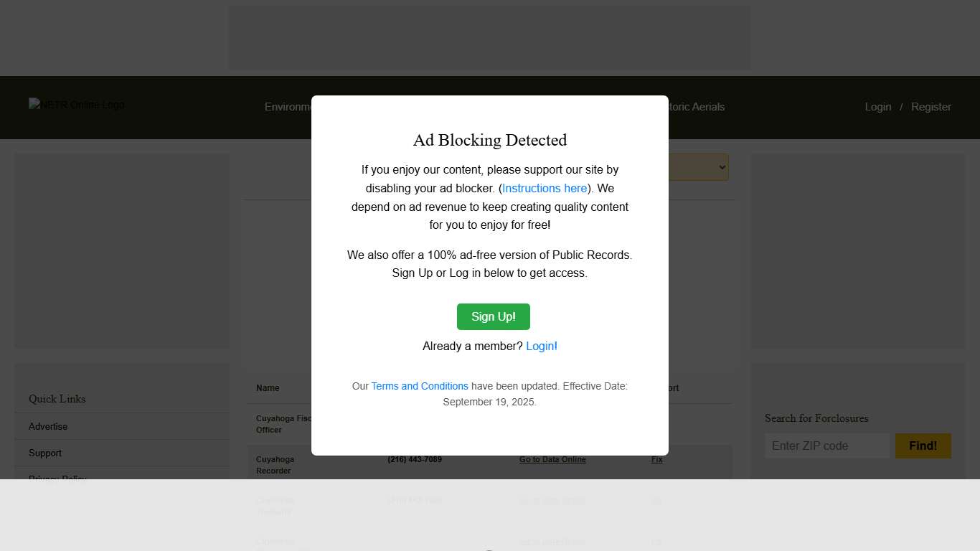Click the Ad Blocking Detected heading

490,140
